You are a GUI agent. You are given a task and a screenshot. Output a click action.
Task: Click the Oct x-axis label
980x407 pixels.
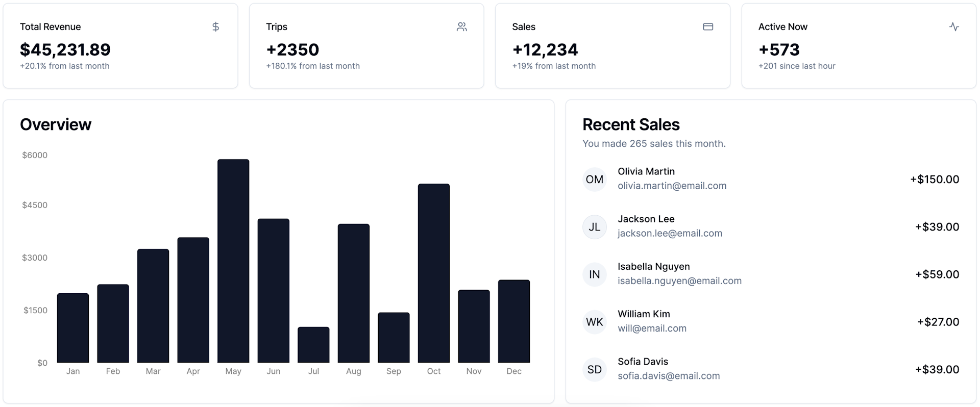(434, 371)
